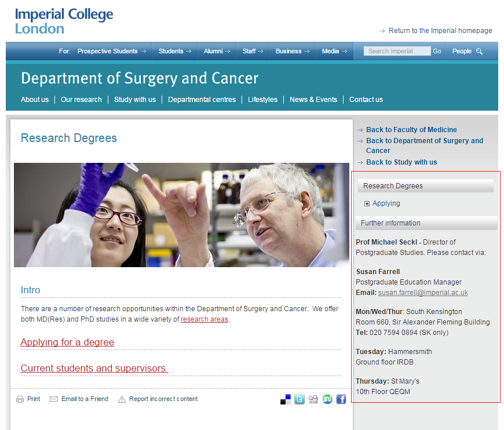Click the 10th Floor QEQM text

pos(383,392)
